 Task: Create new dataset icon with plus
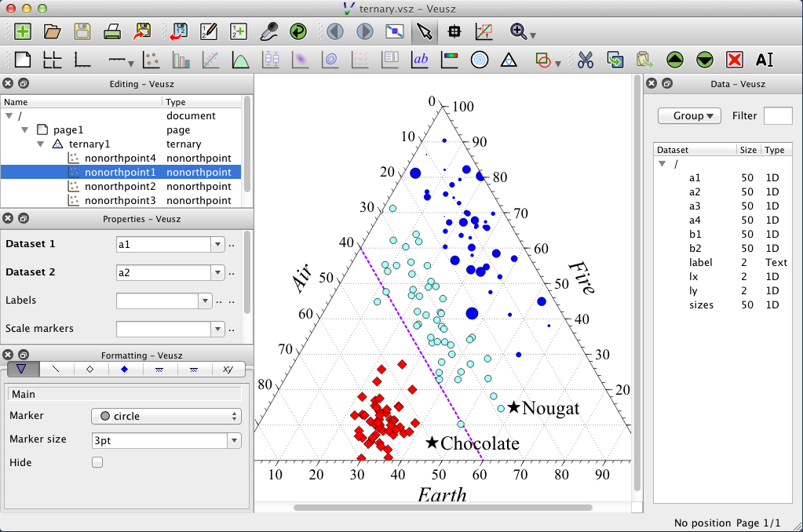click(x=239, y=31)
